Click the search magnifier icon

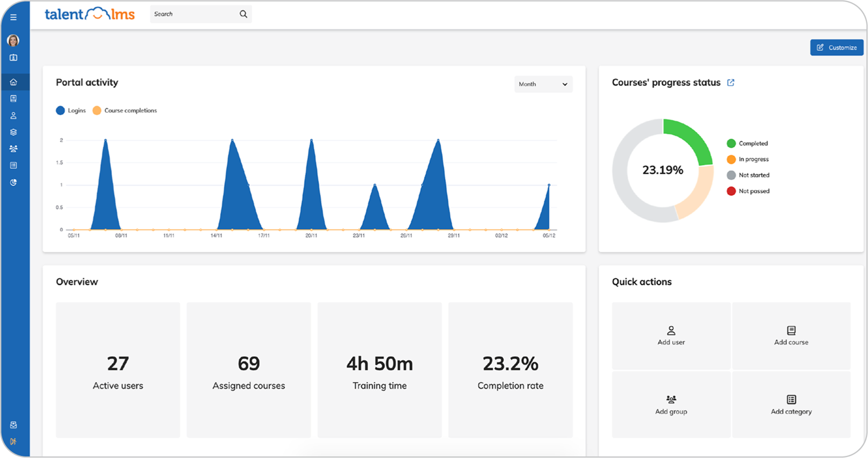243,14
